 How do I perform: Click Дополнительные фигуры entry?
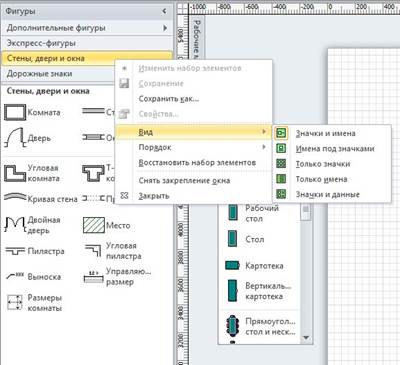pyautogui.click(x=87, y=28)
